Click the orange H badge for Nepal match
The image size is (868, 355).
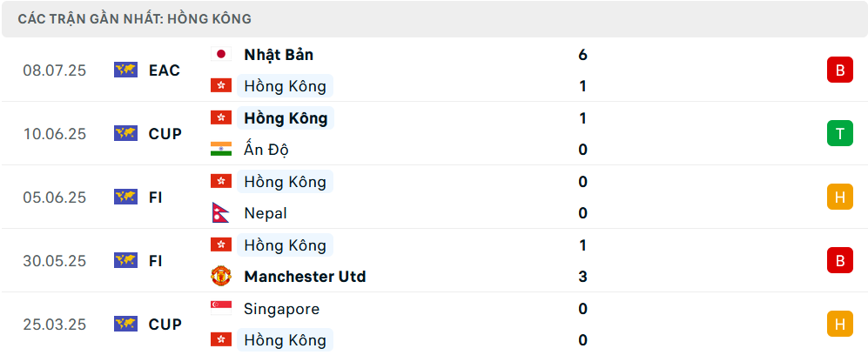(840, 197)
